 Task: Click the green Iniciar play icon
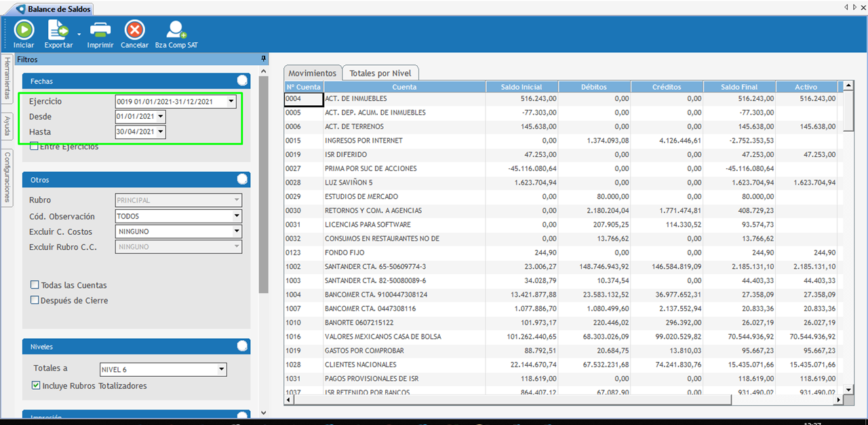[x=24, y=30]
